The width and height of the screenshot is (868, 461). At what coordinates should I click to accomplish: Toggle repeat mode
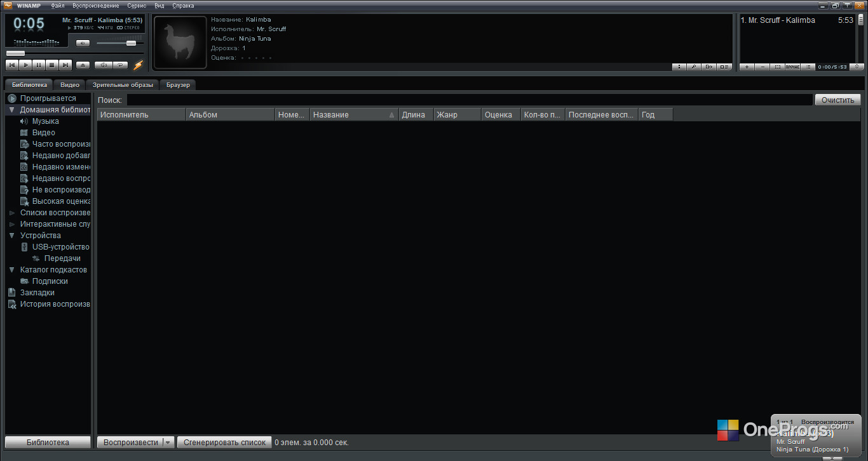pyautogui.click(x=120, y=65)
